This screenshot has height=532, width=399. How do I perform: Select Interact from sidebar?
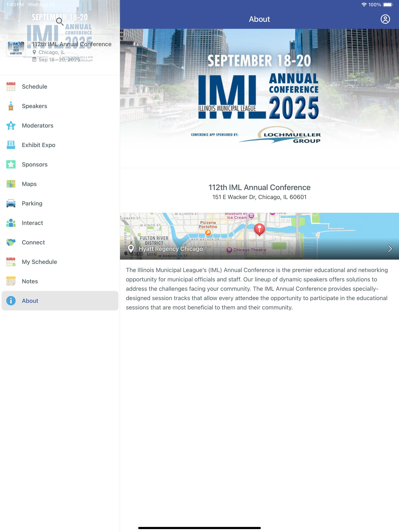coord(60,223)
